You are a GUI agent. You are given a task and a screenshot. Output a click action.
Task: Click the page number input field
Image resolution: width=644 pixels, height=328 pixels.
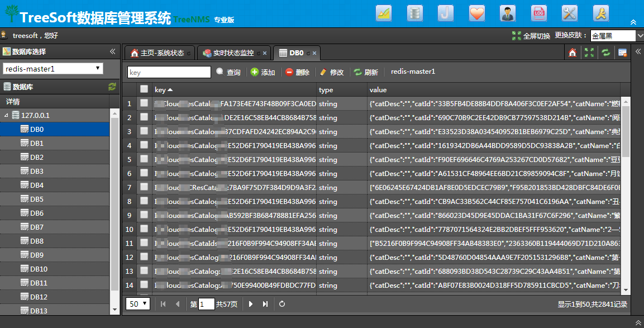point(207,304)
